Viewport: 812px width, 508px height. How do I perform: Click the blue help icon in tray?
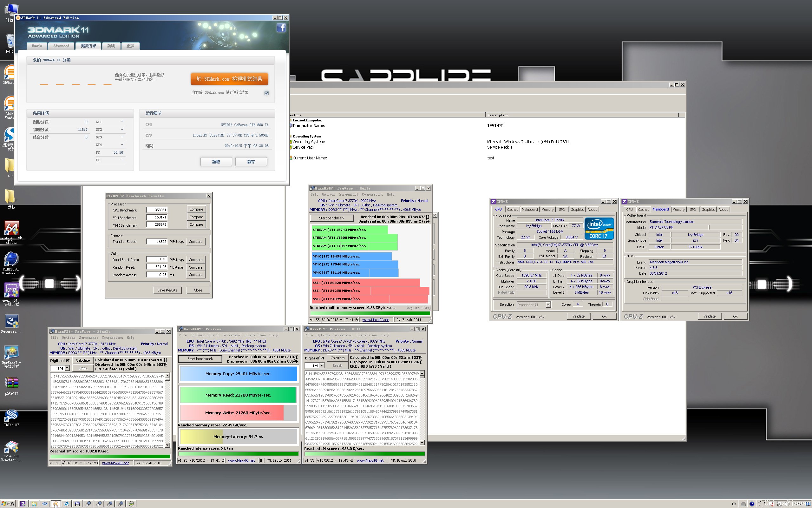(x=752, y=504)
